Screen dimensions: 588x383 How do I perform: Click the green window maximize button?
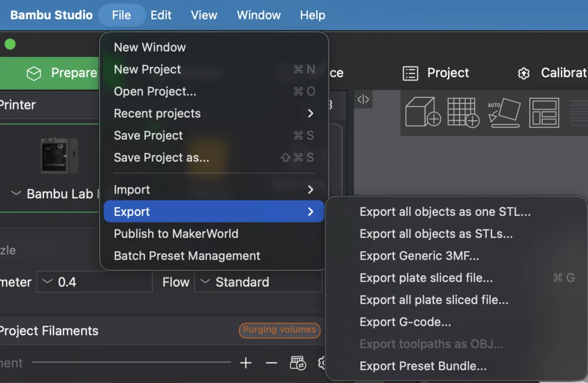point(10,44)
